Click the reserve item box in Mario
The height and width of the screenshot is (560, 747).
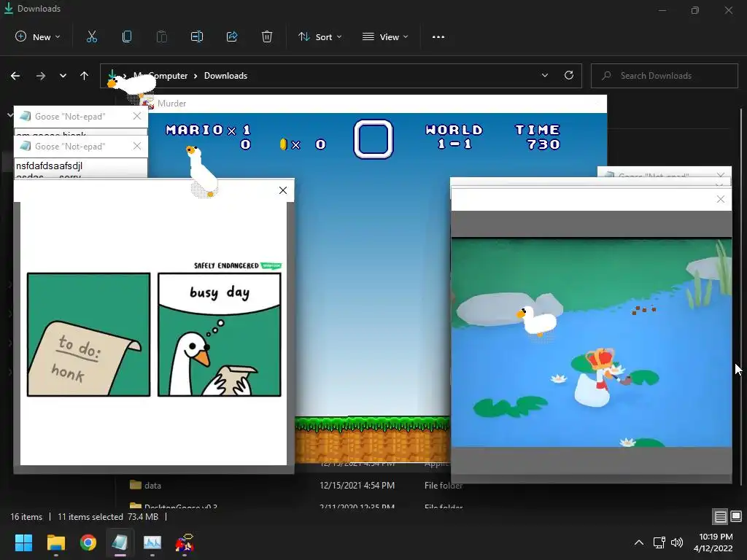(x=373, y=139)
